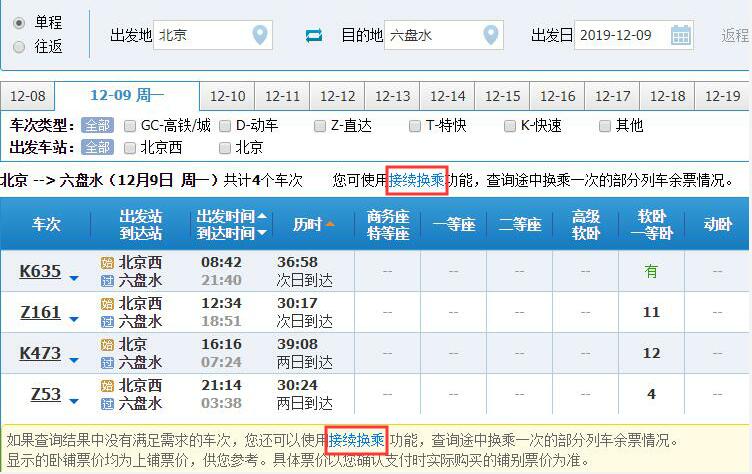Click the 目的地 input field with 六盘水
The width and height of the screenshot is (752, 474).
tap(444, 35)
